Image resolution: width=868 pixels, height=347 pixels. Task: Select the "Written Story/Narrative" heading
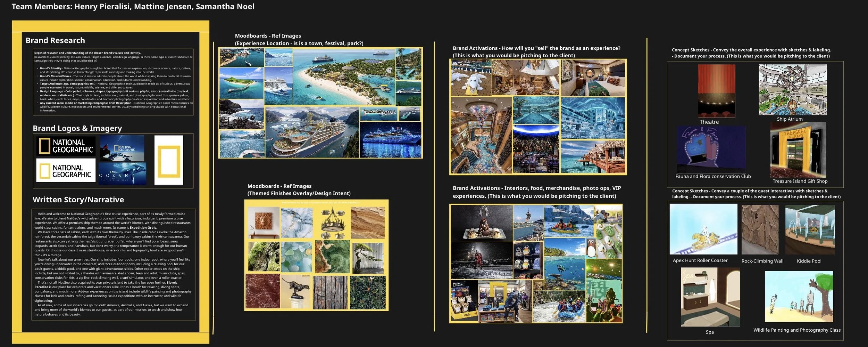pyautogui.click(x=78, y=200)
